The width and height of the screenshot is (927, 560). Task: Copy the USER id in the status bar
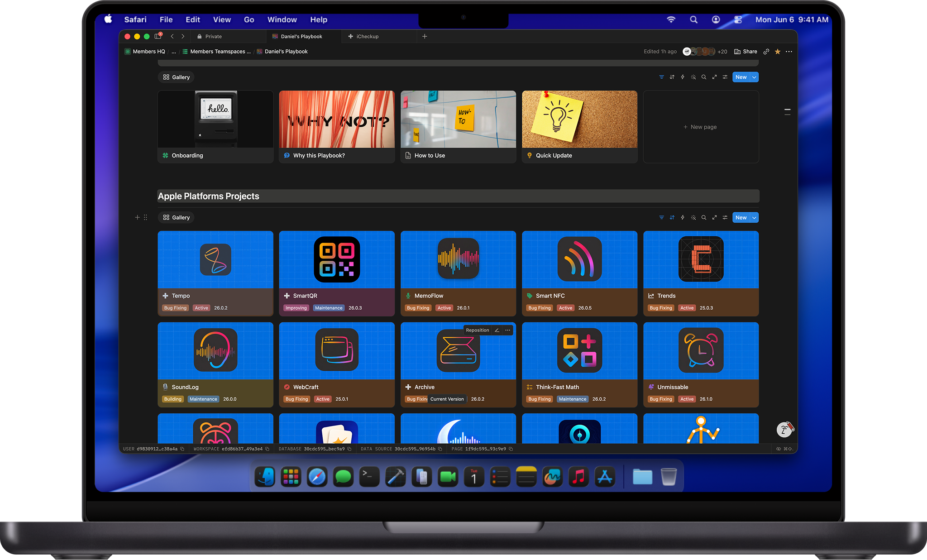pyautogui.click(x=182, y=449)
